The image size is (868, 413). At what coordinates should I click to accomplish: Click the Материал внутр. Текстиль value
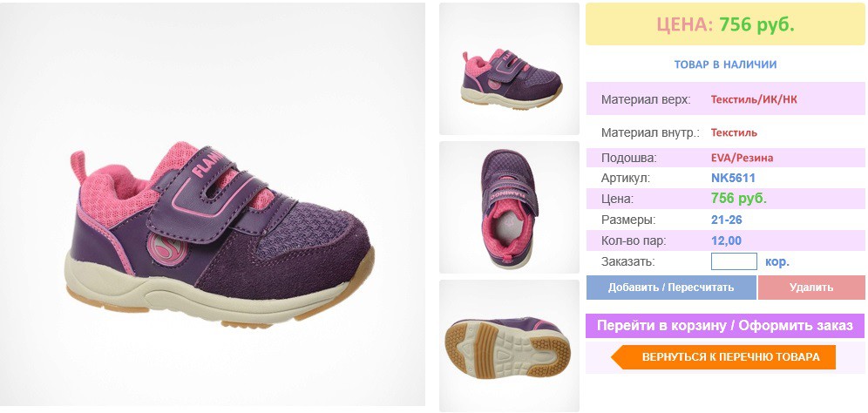pos(734,132)
